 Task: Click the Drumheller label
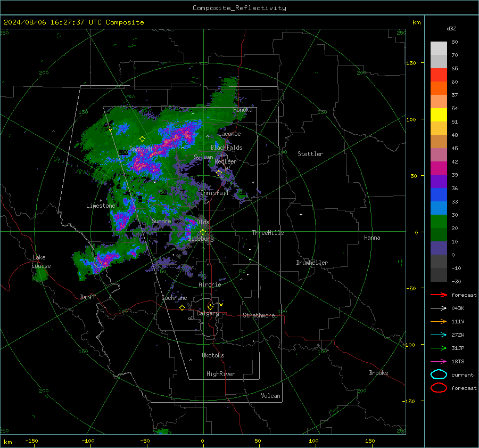click(x=312, y=263)
